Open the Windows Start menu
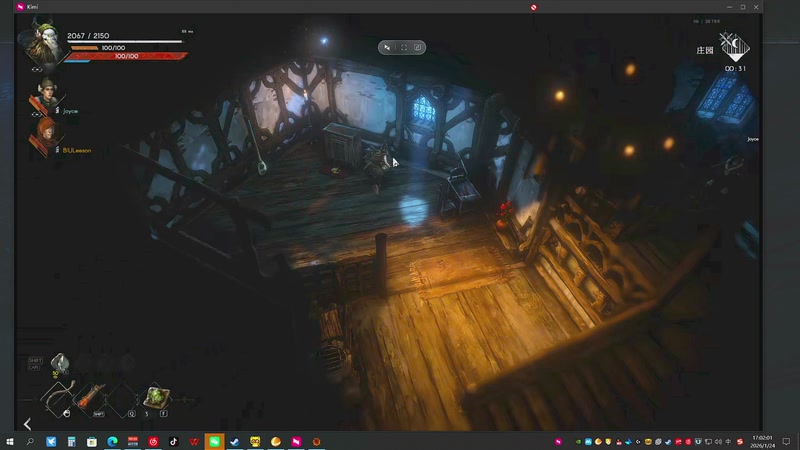The width and height of the screenshot is (800, 450). (x=10, y=441)
